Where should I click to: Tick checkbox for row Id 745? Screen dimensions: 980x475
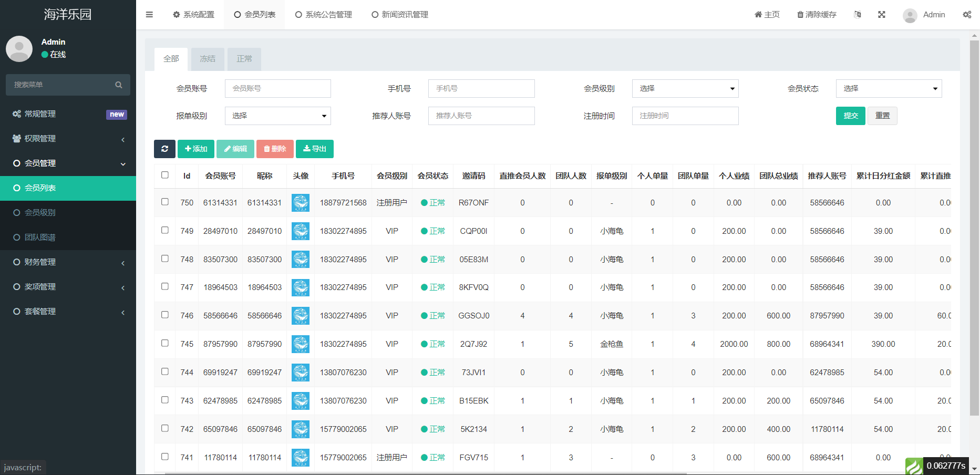[165, 343]
